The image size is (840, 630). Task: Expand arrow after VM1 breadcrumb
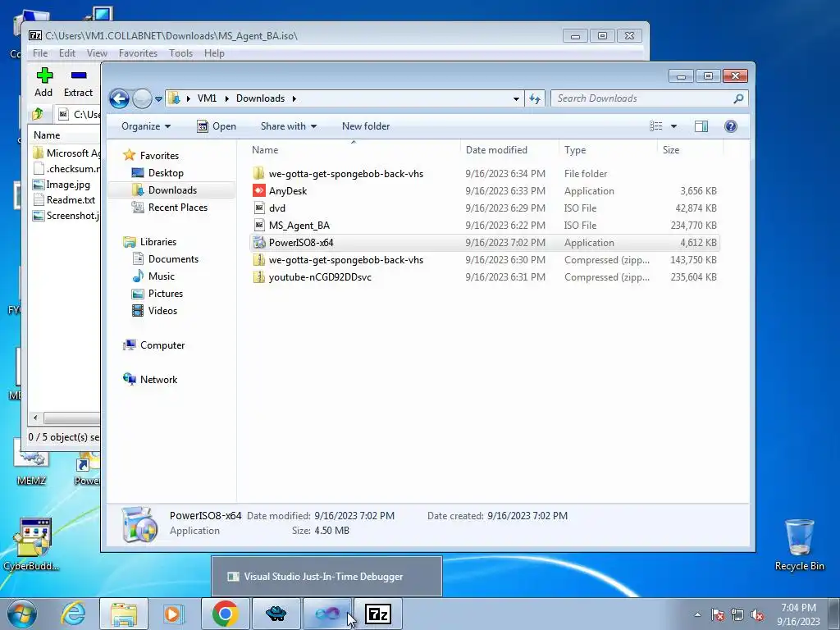coord(226,98)
